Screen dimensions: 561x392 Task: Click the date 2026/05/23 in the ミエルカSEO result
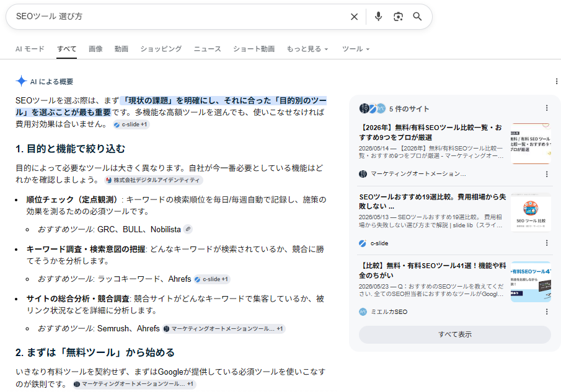coord(374,286)
